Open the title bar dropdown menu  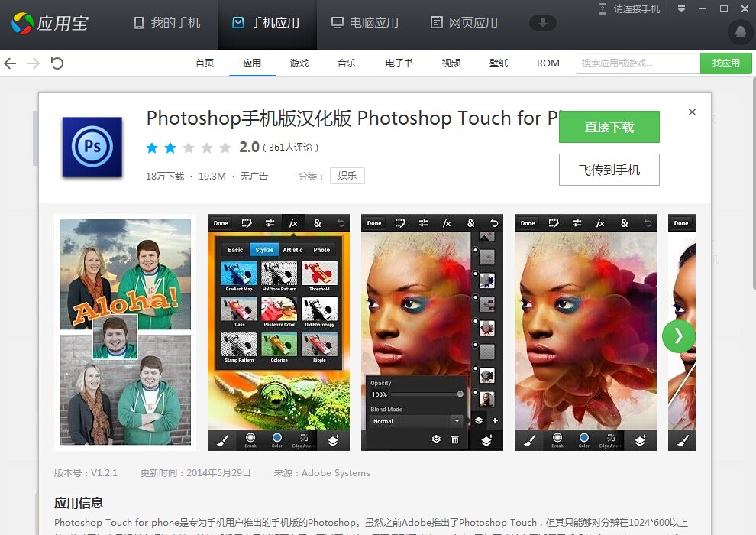[x=681, y=8]
